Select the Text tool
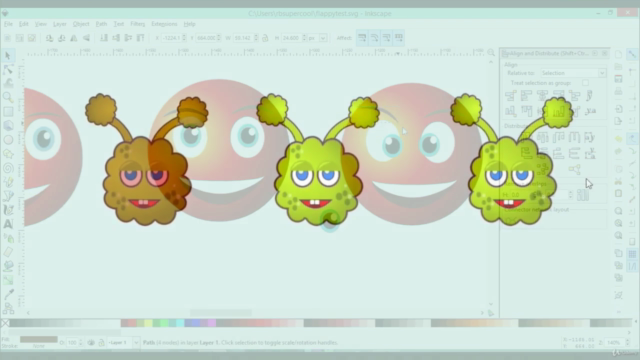Viewport: 640px width, 360px height. (x=8, y=224)
